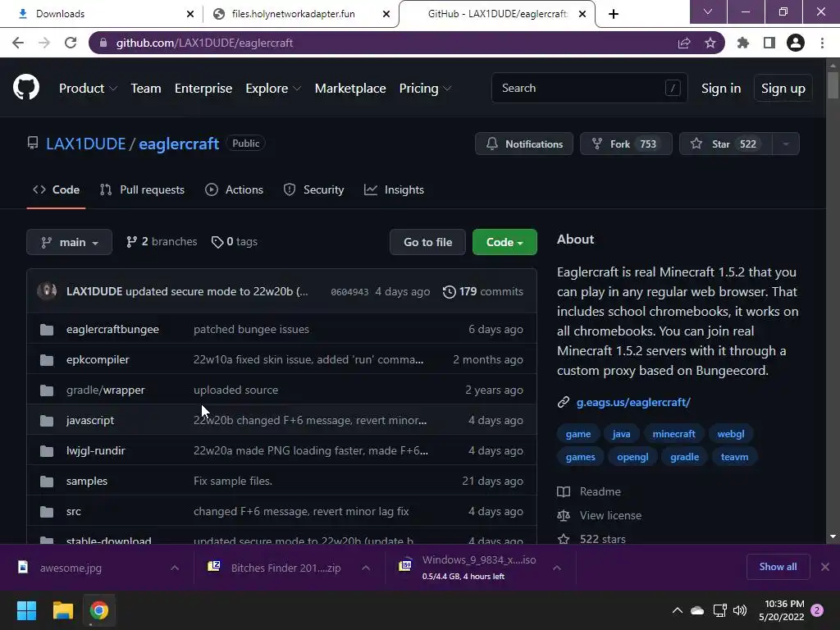
Task: Open LAX1DUDE commit author avatar
Action: pyautogui.click(x=47, y=291)
